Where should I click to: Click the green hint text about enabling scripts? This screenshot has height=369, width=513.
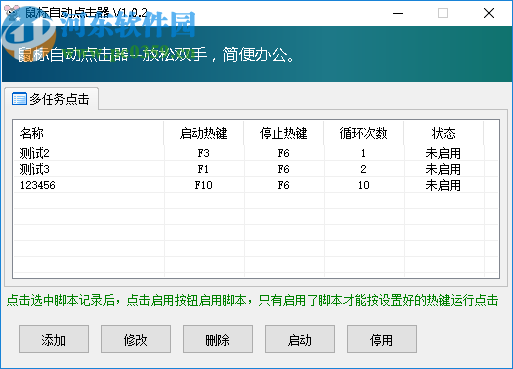(x=252, y=300)
